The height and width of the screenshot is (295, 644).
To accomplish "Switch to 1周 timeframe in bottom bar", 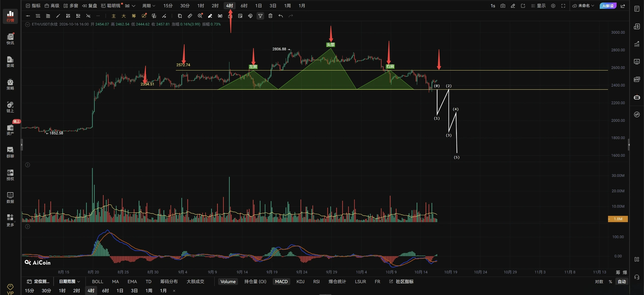I will [149, 290].
